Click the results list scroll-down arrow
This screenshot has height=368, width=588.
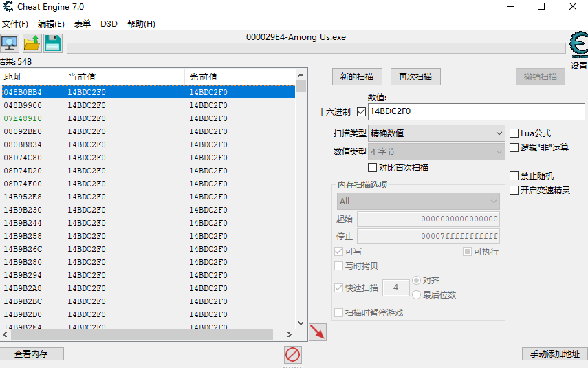(301, 323)
